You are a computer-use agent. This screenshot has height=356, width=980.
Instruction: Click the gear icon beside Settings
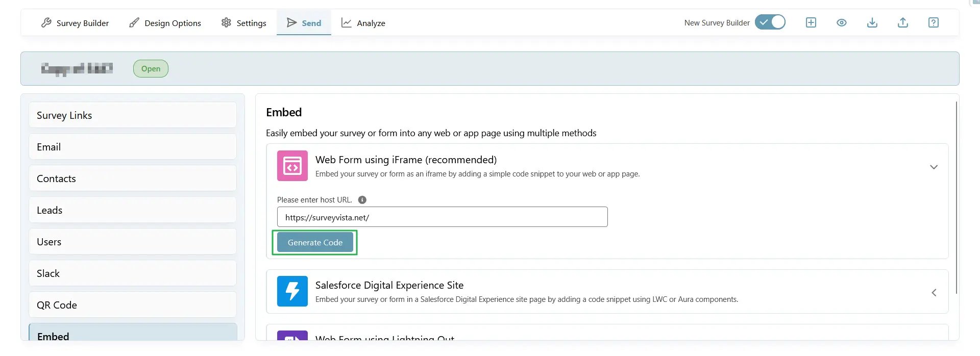[226, 22]
